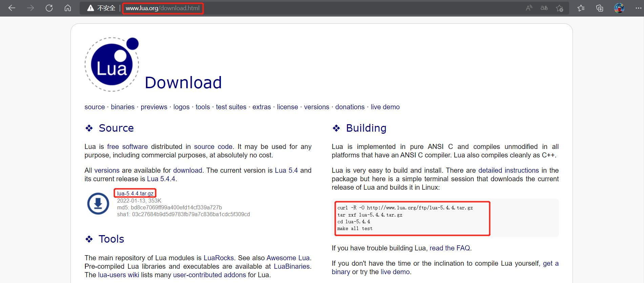The width and height of the screenshot is (644, 283).
Task: Go back to previous page
Action: (12, 8)
